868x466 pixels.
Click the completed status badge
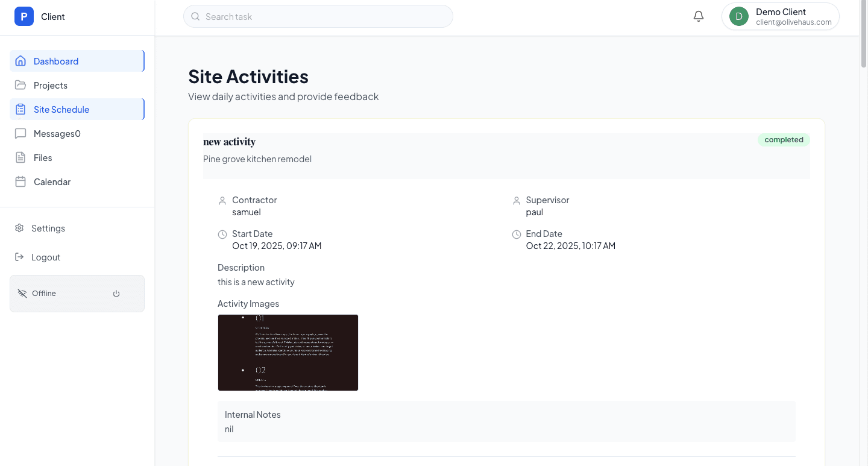[x=783, y=139]
